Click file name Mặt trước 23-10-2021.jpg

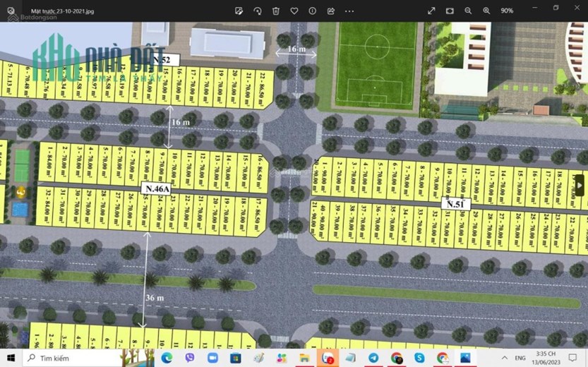(63, 11)
